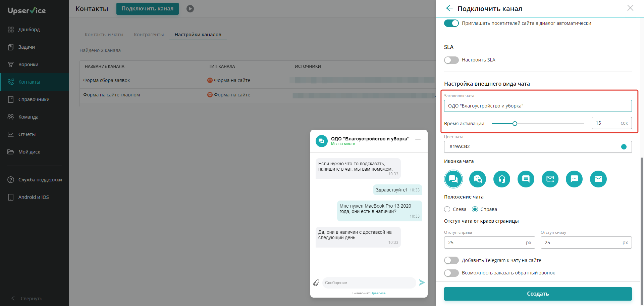The width and height of the screenshot is (644, 306).
Task: Select the mail with arrow icon
Action: pos(550,179)
